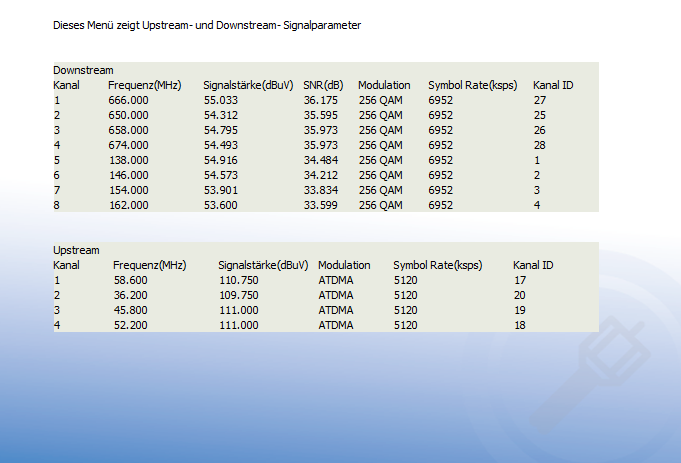Click downstream frequency 138.000
Image resolution: width=681 pixels, height=463 pixels.
(x=128, y=161)
